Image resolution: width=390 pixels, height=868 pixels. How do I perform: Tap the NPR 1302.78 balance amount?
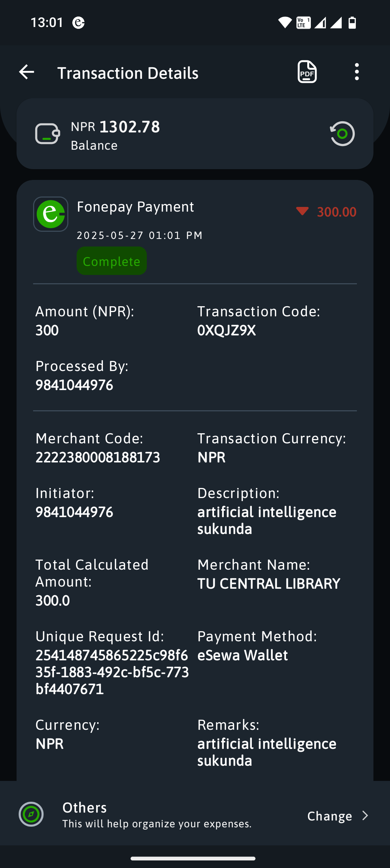click(x=115, y=127)
